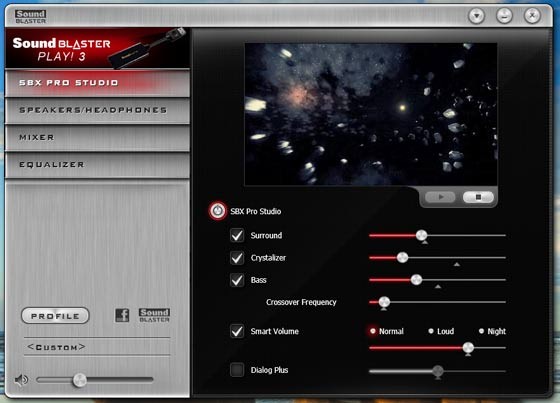Click the Sound Blaster logo in the title bar
The image size is (560, 403).
pos(31,16)
